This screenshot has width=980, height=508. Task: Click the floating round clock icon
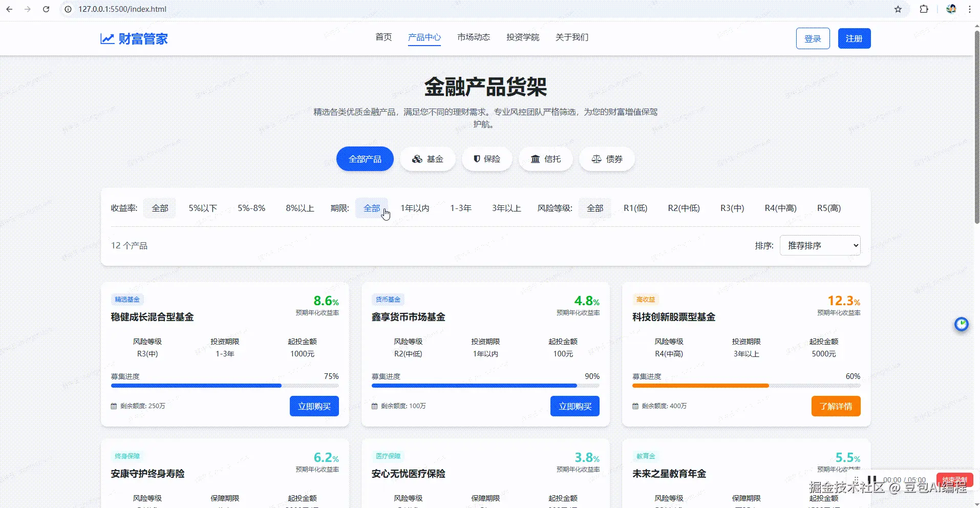(962, 324)
